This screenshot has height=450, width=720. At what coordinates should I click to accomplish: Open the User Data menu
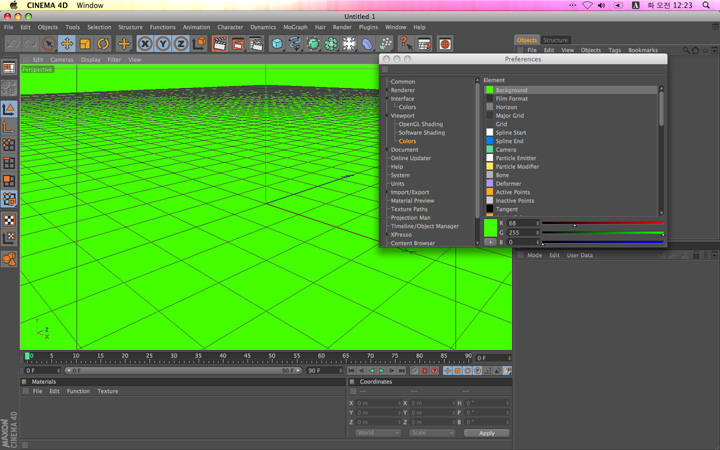(579, 255)
